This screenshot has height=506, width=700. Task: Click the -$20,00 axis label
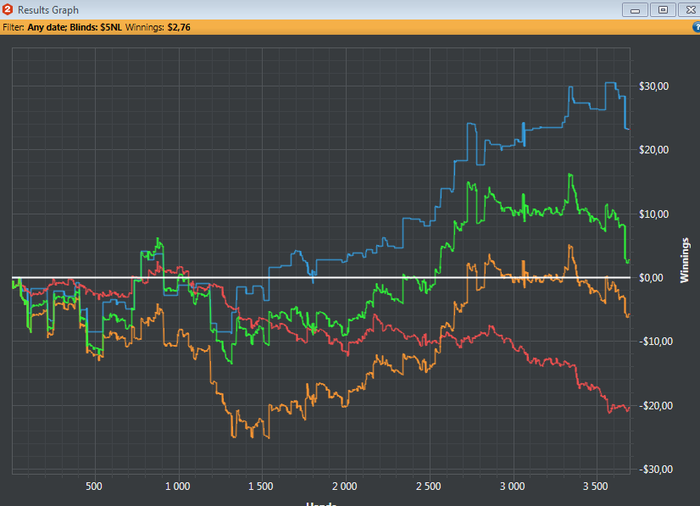pos(655,406)
